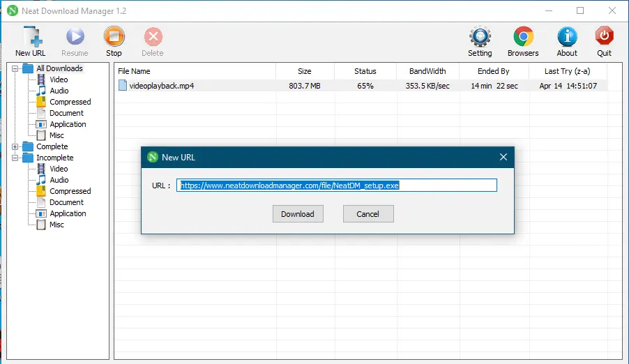Image resolution: width=629 pixels, height=364 pixels.
Task: Click the URL input field
Action: coord(337,185)
